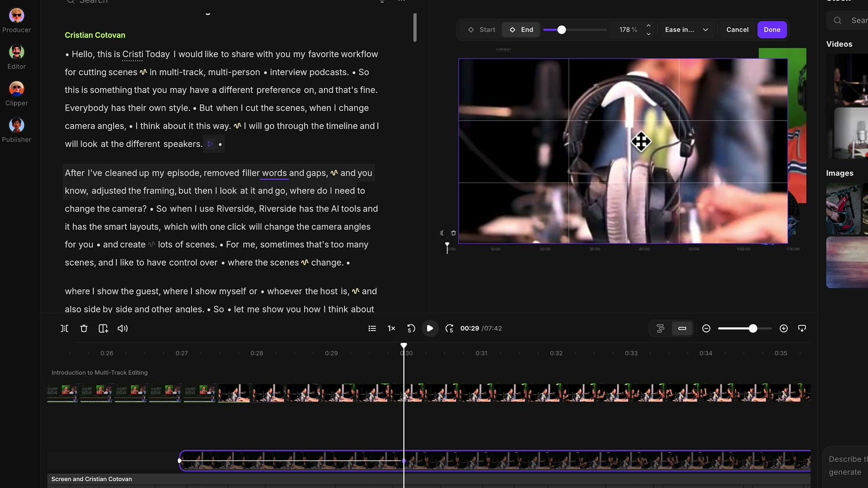Click the Done button
The image size is (868, 488).
(772, 29)
